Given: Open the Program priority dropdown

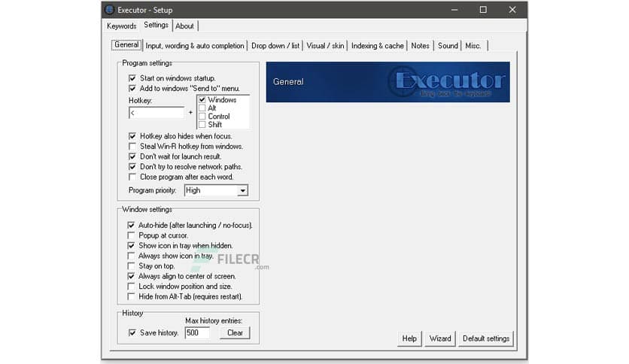Looking at the screenshot, I should click(x=216, y=190).
